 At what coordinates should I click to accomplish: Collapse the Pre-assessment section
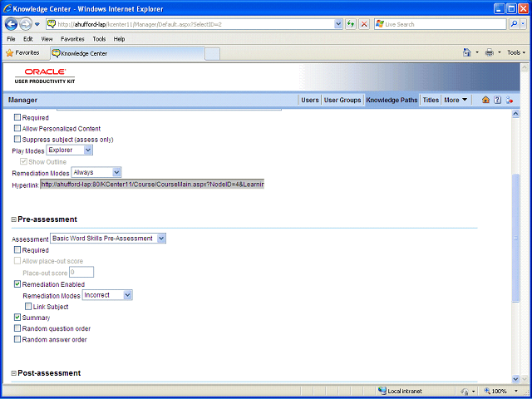tap(14, 219)
